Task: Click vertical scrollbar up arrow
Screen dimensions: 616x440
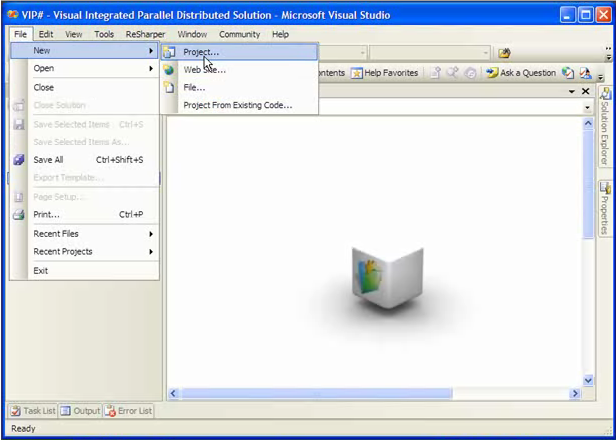Action: (x=588, y=123)
